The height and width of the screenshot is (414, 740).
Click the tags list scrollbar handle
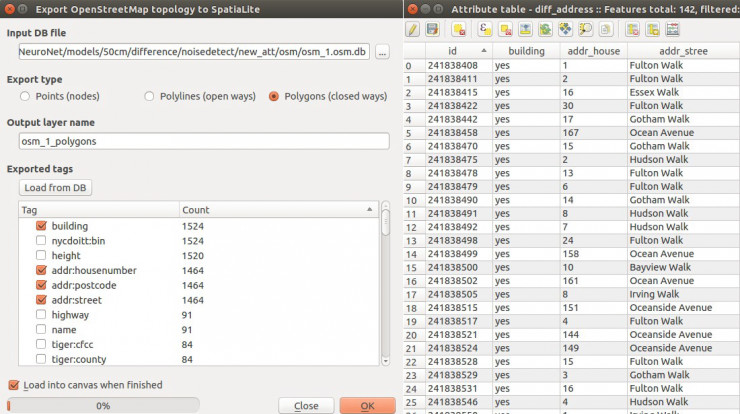click(386, 223)
